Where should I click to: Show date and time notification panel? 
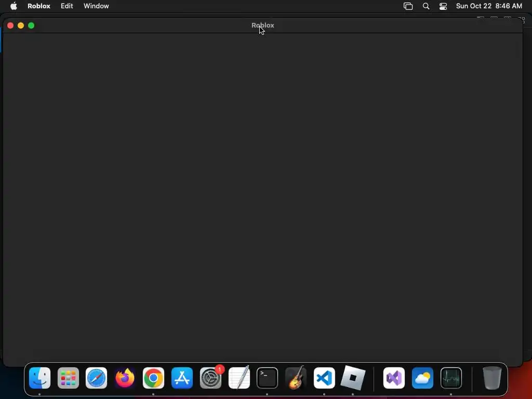[488, 6]
